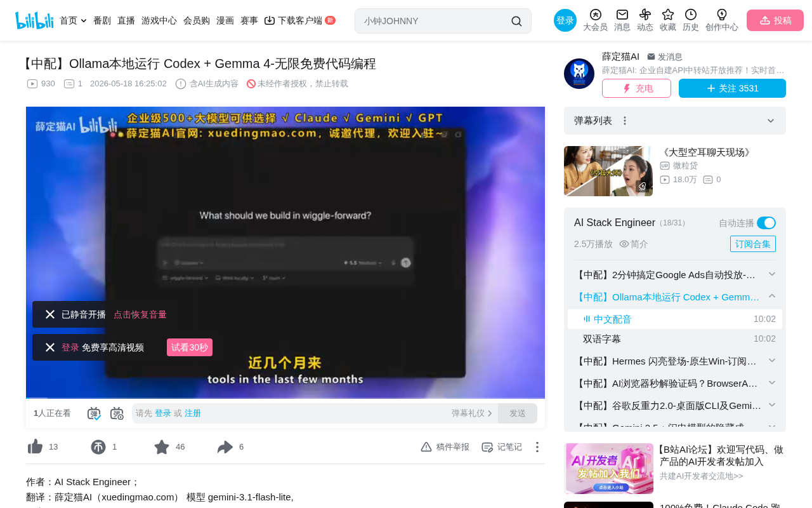
Task: Toggle 自动连播 autoplay switch
Action: pos(766,223)
